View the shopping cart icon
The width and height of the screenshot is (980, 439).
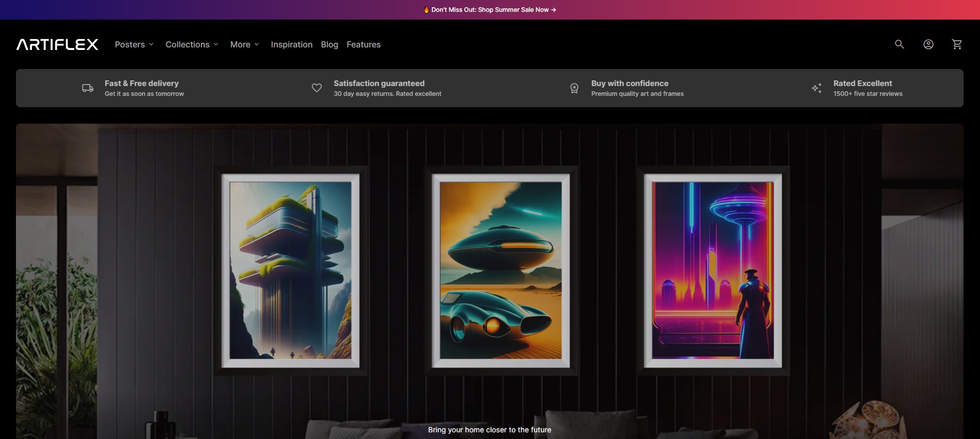point(957,44)
